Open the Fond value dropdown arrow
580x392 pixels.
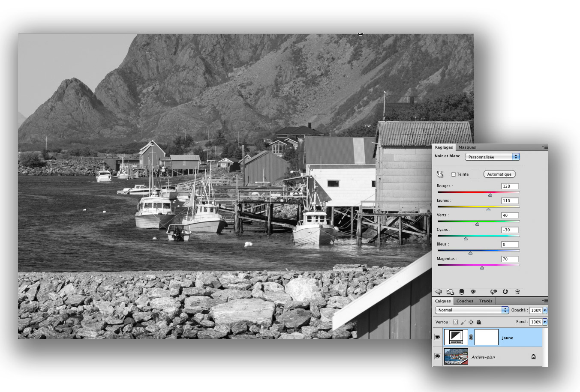(x=545, y=322)
